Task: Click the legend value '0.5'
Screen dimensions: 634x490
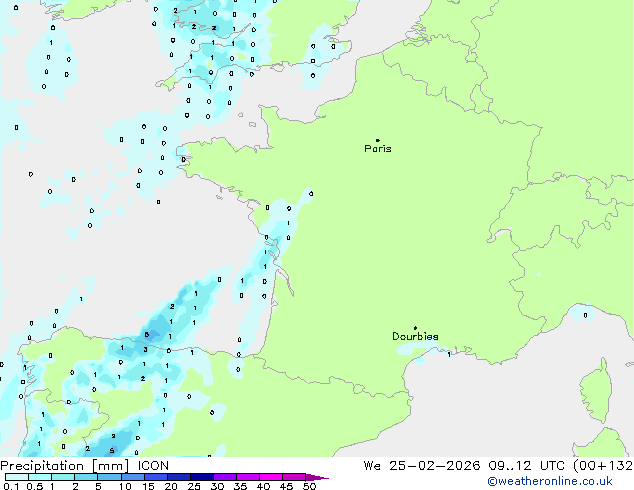Action: pos(35,486)
